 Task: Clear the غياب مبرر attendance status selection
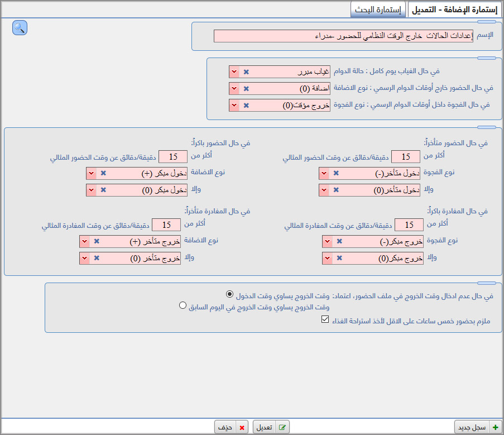click(x=246, y=72)
